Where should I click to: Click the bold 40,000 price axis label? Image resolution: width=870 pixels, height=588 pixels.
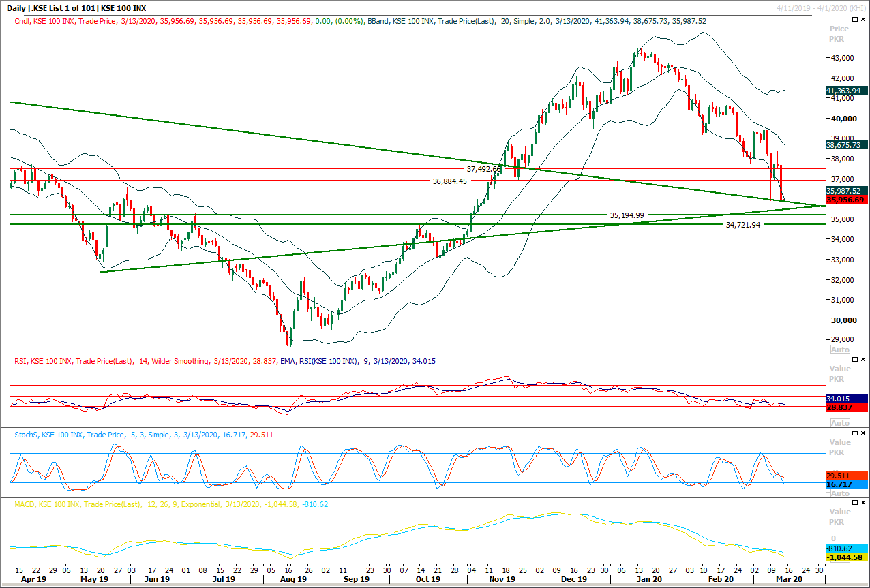point(845,119)
